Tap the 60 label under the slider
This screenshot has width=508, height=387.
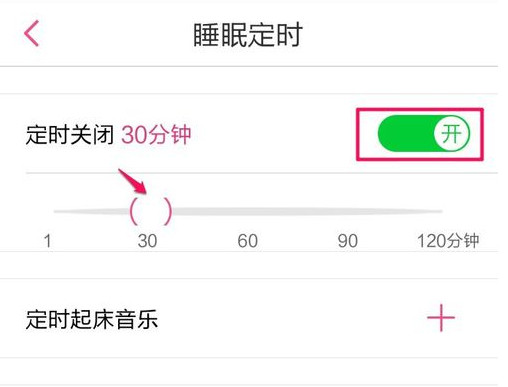pyautogui.click(x=248, y=241)
